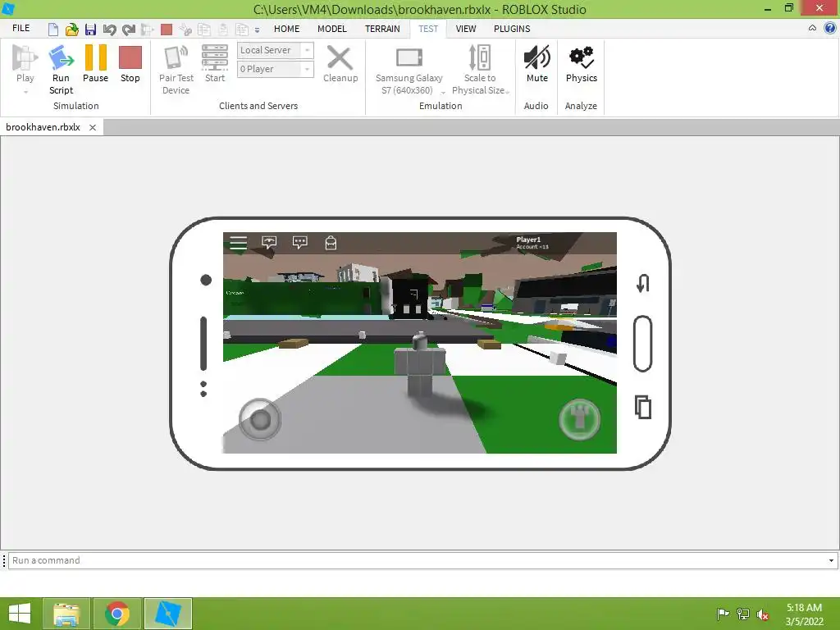Save the place with the floppy disk icon
Screen dimensions: 840x630
point(90,29)
